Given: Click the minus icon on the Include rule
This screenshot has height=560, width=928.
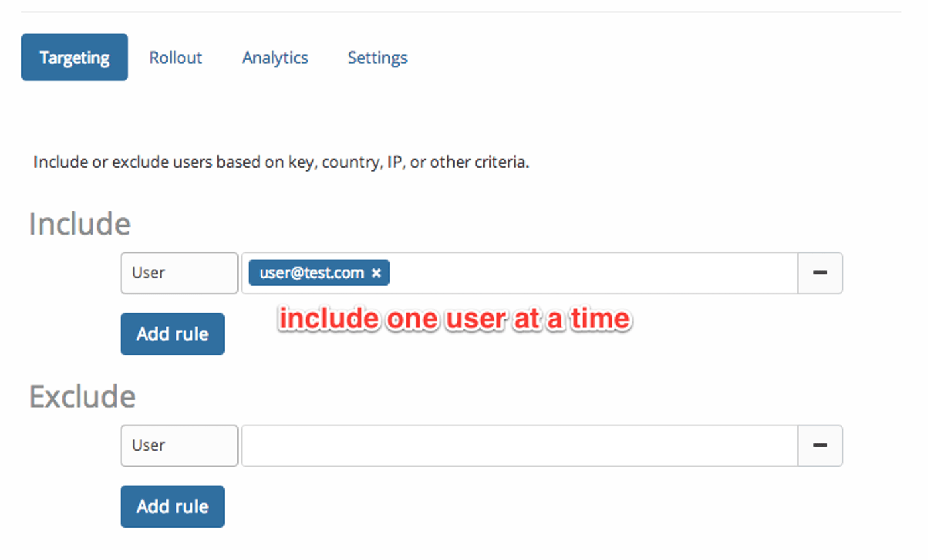Looking at the screenshot, I should coord(820,273).
